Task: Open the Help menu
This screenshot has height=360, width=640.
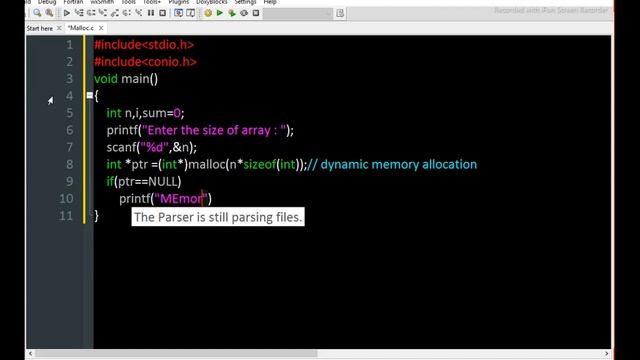Action: [x=270, y=2]
